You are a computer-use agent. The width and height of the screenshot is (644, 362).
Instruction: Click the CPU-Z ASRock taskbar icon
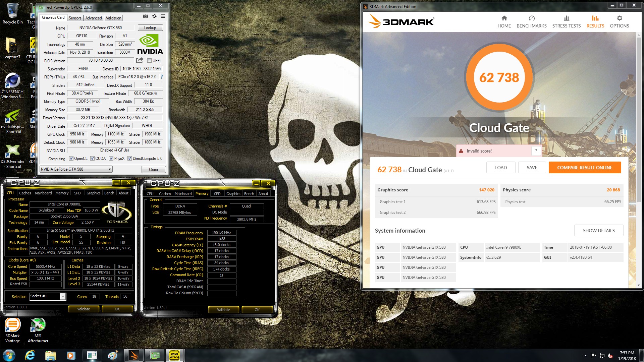click(175, 355)
